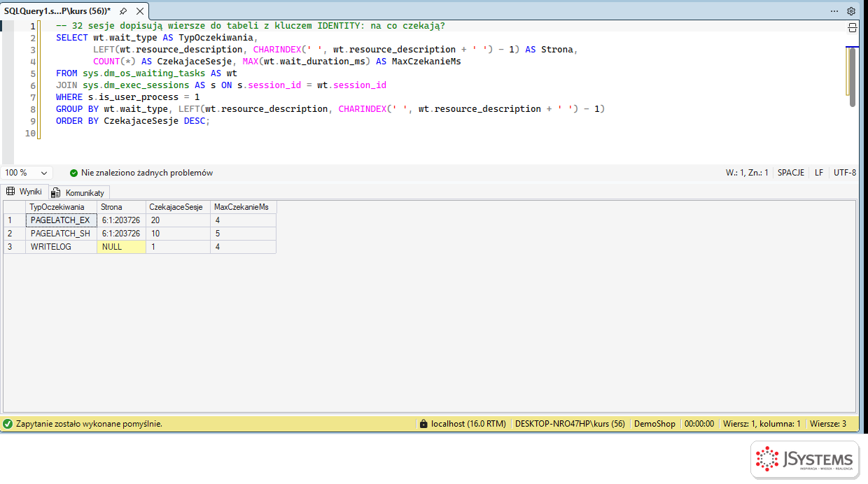Click the lock icon beside localhost

[423, 424]
